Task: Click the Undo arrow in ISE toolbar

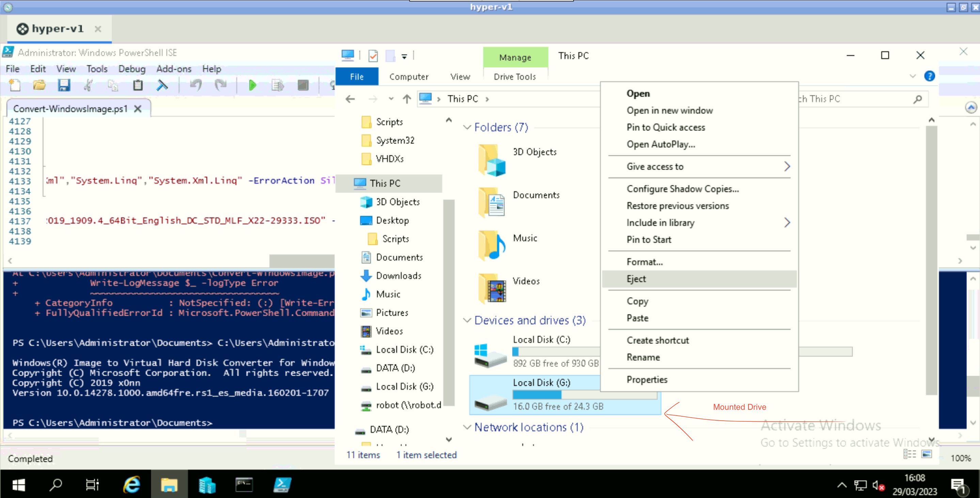Action: pos(196,85)
